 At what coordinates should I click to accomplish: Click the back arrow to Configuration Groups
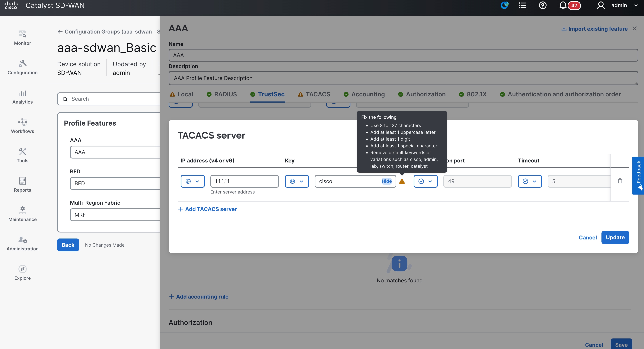tap(60, 31)
